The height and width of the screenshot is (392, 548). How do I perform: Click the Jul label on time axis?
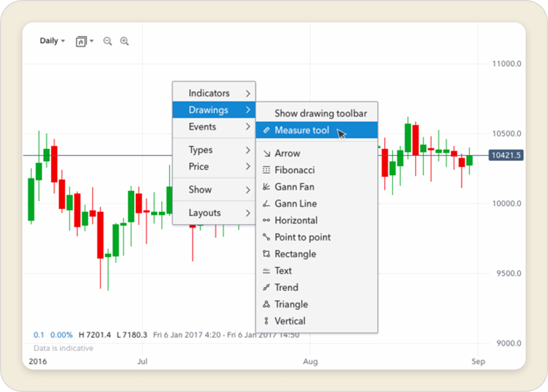coord(142,361)
